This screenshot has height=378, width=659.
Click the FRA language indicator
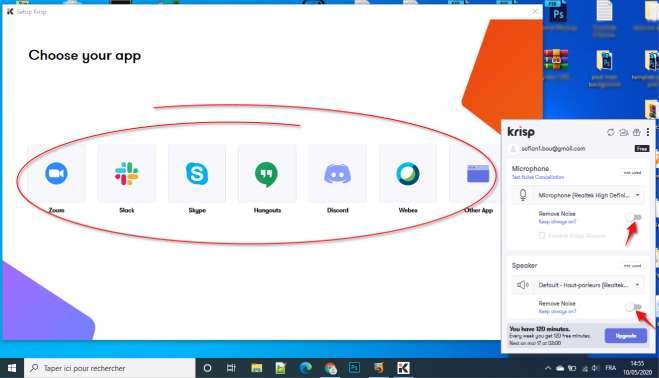tap(611, 368)
